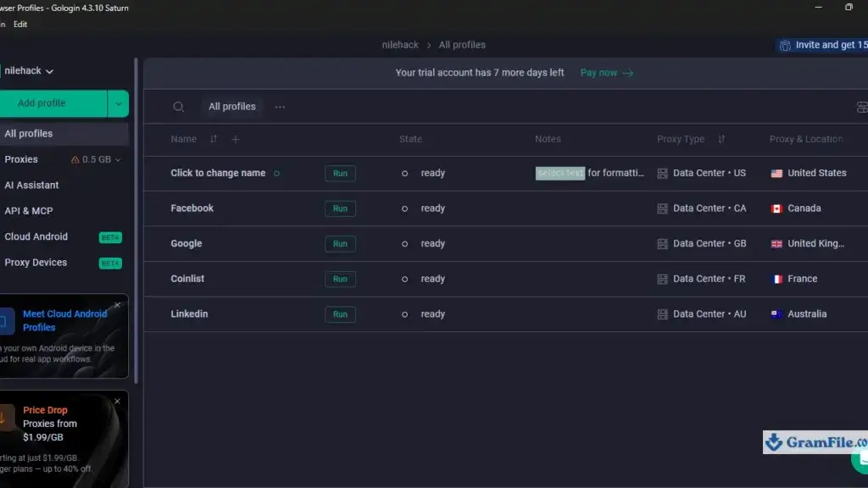Run the Linkedin profile
The width and height of the screenshot is (868, 488).
pyautogui.click(x=340, y=314)
